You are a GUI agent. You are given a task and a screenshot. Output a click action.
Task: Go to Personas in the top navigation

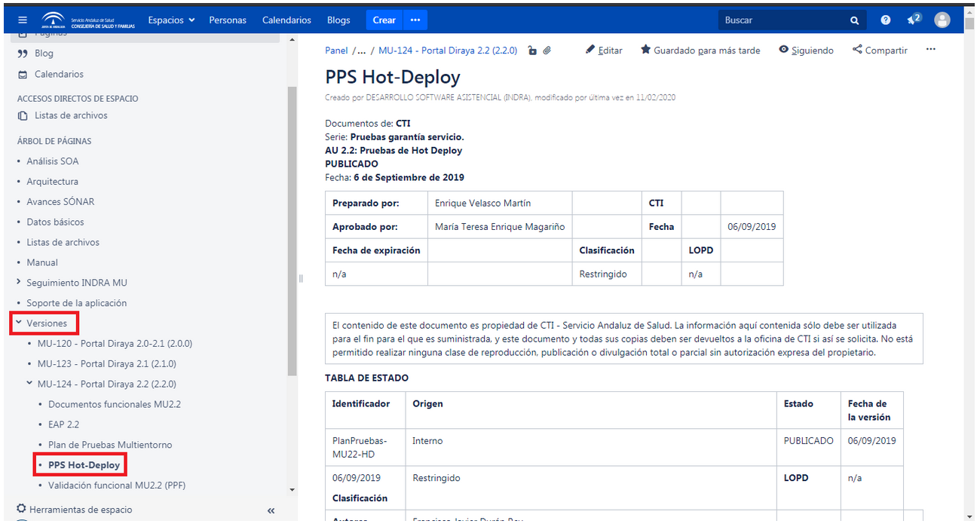click(x=228, y=20)
